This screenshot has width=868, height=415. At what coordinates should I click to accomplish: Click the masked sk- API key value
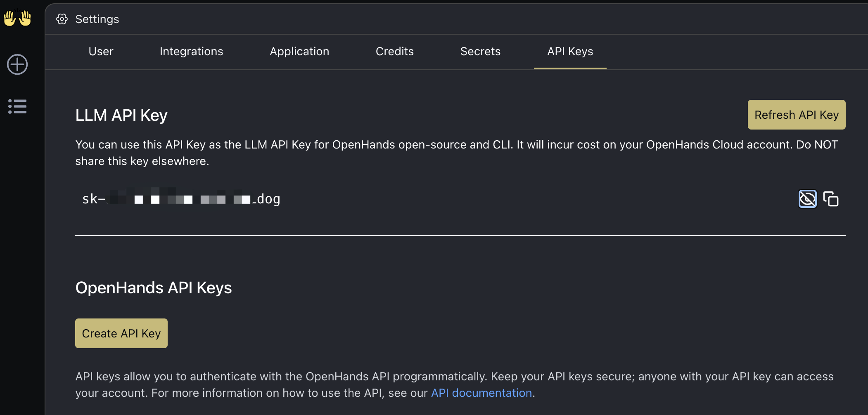(181, 199)
